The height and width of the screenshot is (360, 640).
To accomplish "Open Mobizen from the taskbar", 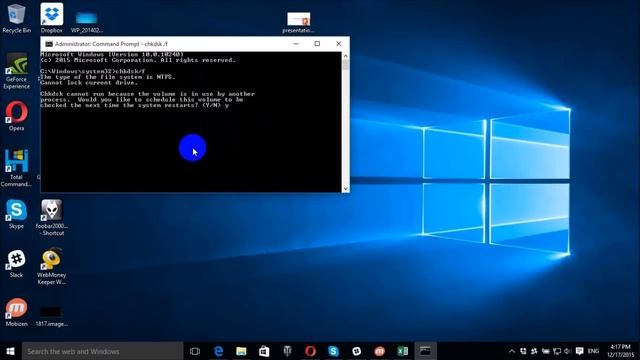I will tap(379, 351).
